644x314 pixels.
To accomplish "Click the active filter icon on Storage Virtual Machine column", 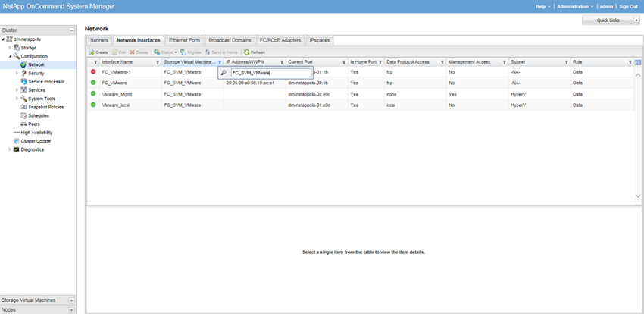I will coord(220,62).
